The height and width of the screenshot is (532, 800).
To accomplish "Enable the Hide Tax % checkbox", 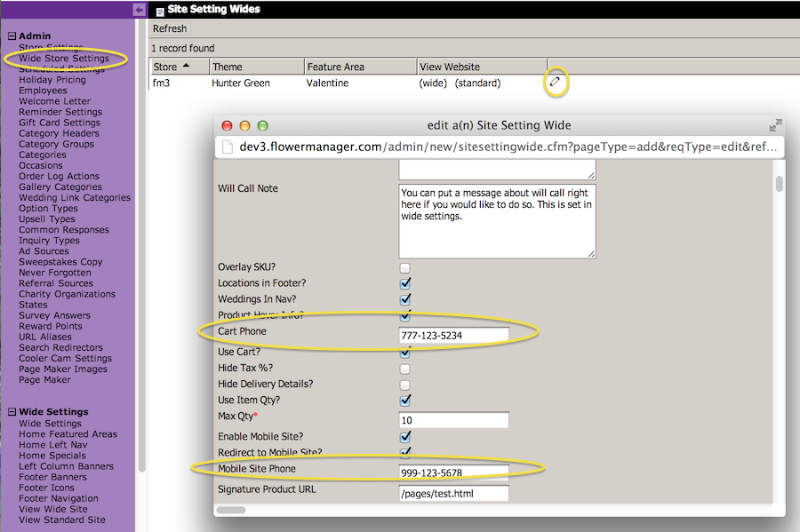I will (405, 369).
